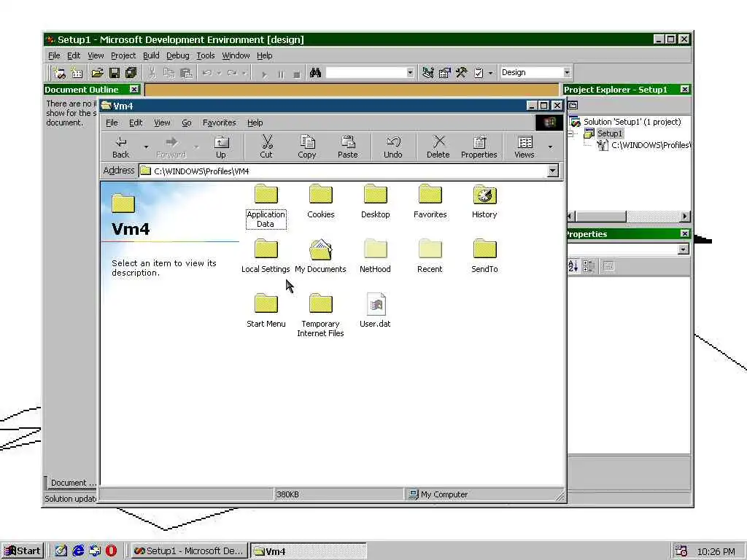Click Project Explorer horizontal scrollbar right arrow
Image resolution: width=747 pixels, height=560 pixels.
(x=685, y=216)
